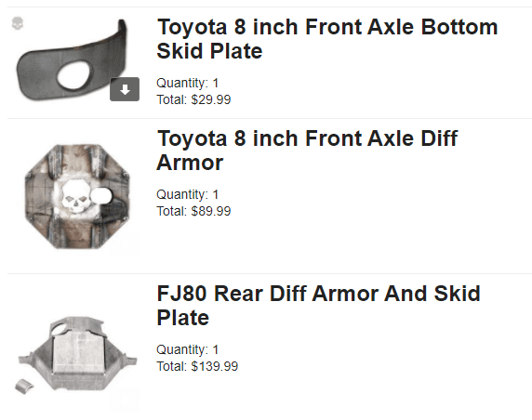The height and width of the screenshot is (420, 532).
Task: Click the Total: $89.99 text
Action: point(193,211)
